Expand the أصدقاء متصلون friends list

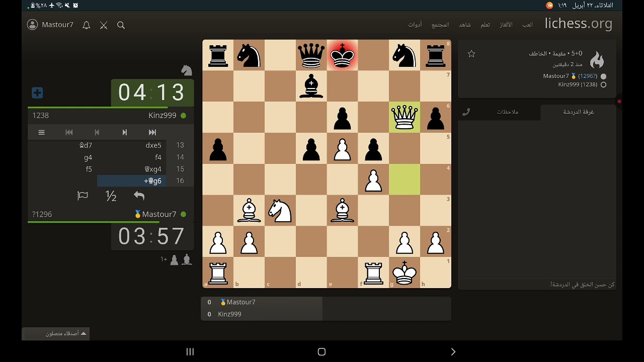(x=56, y=333)
